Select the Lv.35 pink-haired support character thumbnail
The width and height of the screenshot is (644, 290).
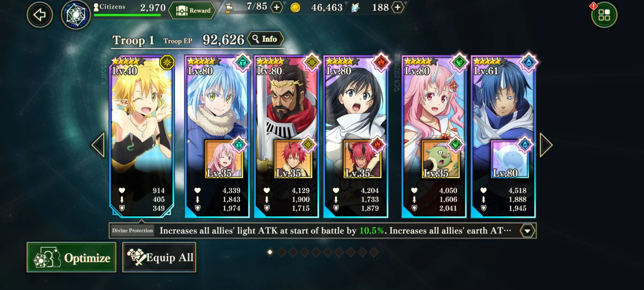coord(224,159)
